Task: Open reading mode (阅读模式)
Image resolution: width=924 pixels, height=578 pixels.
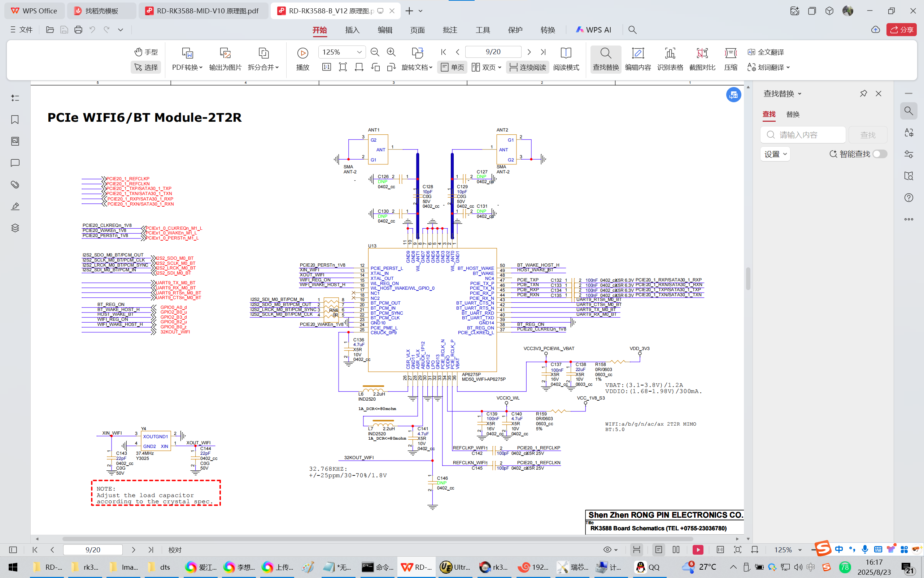Action: coord(566,59)
